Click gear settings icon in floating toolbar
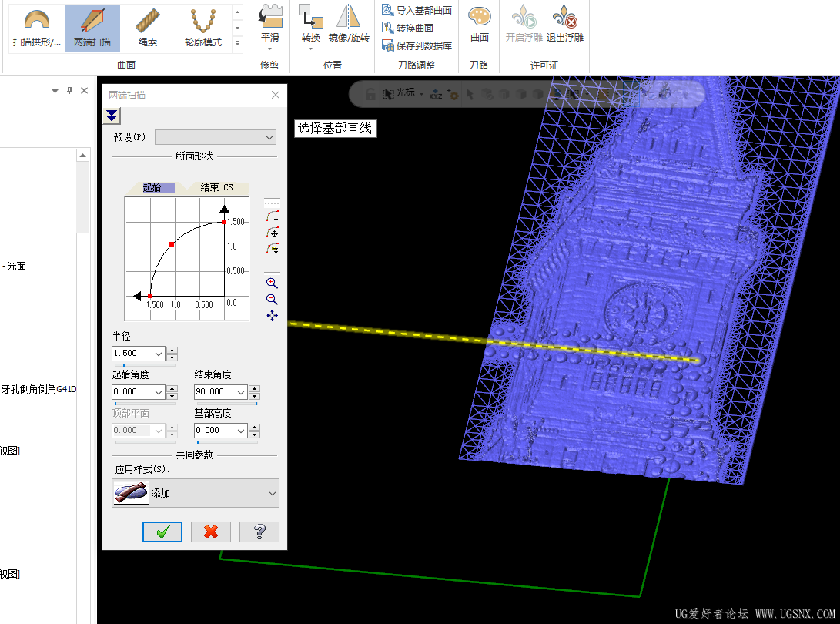 pos(453,94)
